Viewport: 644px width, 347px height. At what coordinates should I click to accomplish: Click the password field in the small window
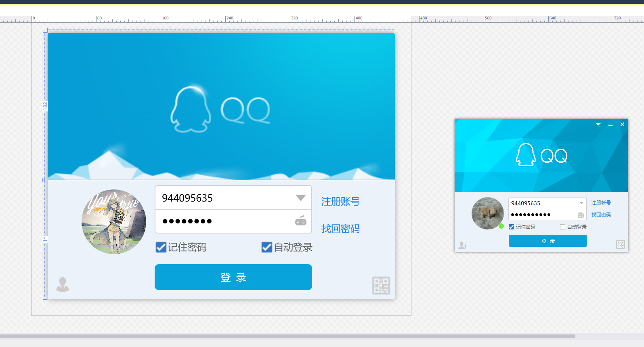(547, 215)
